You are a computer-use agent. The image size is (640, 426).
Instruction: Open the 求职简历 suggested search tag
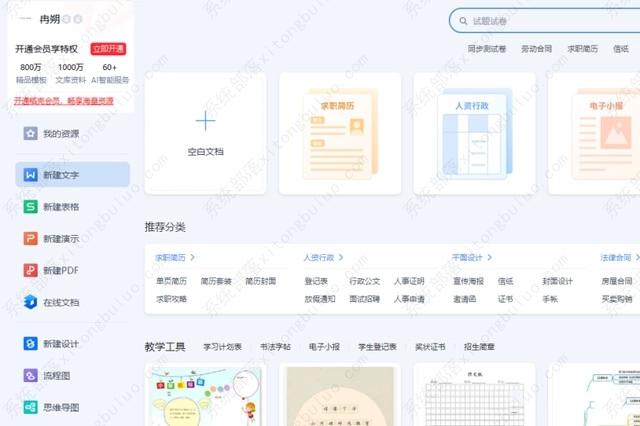pyautogui.click(x=582, y=49)
